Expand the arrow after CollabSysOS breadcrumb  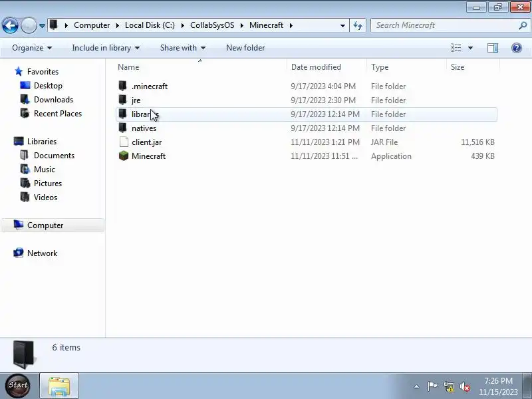(x=242, y=25)
